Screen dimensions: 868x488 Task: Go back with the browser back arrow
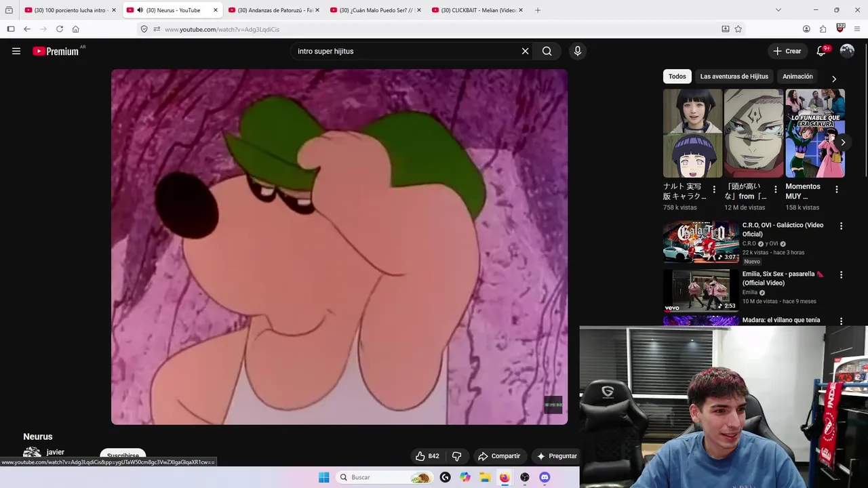27,29
